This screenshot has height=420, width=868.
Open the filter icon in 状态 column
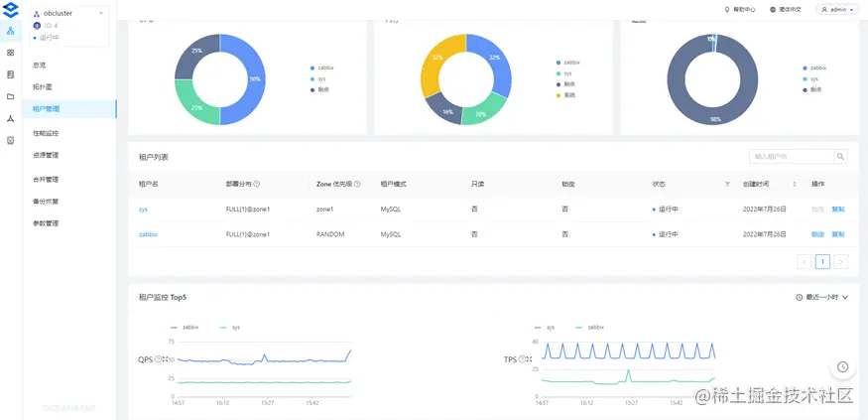(727, 184)
